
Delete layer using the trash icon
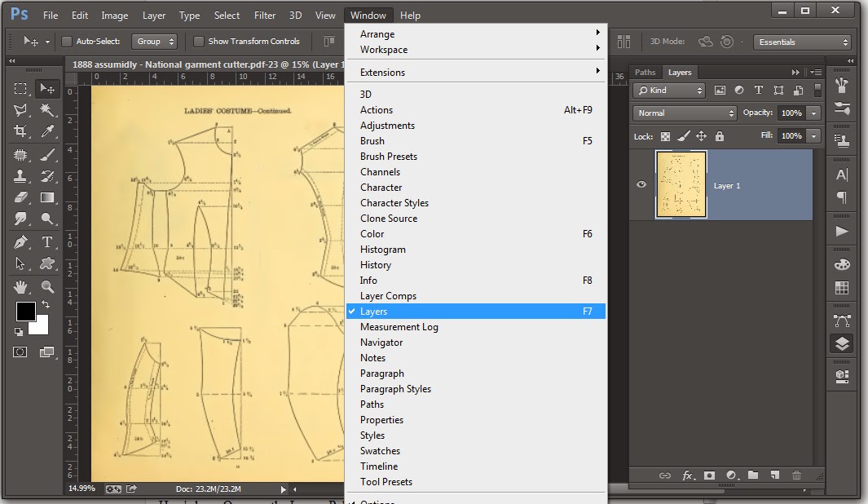pos(796,475)
